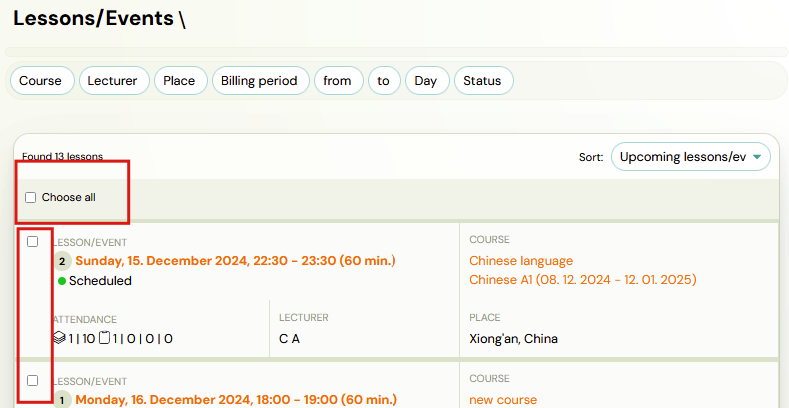Select the Status filter

[483, 81]
